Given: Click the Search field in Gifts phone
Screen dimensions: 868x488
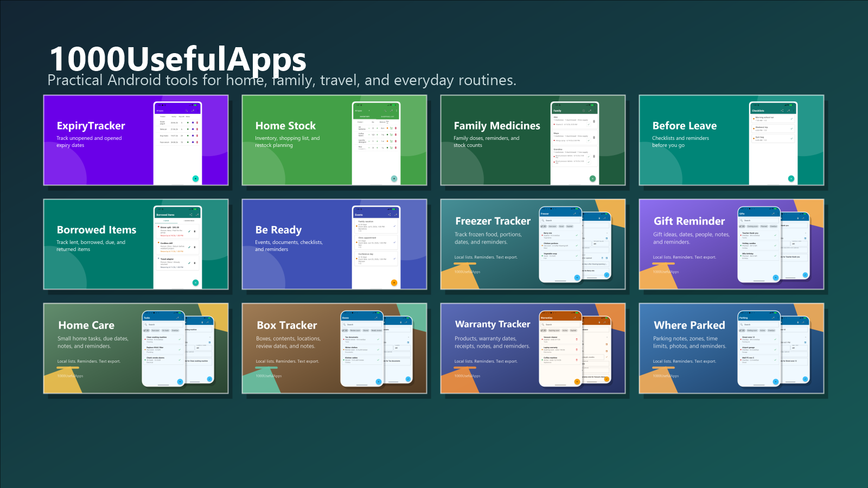Looking at the screenshot, I should (x=759, y=220).
